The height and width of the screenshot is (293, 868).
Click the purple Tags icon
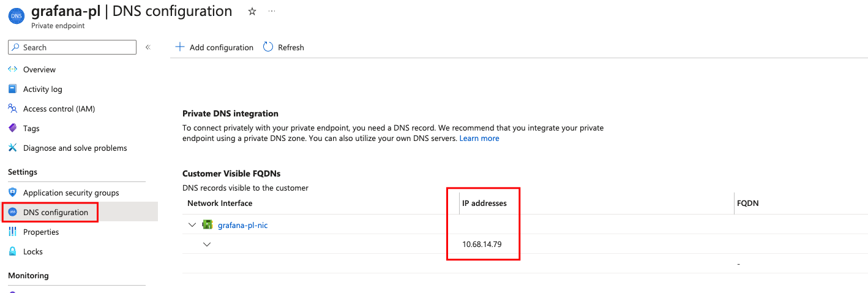(12, 128)
